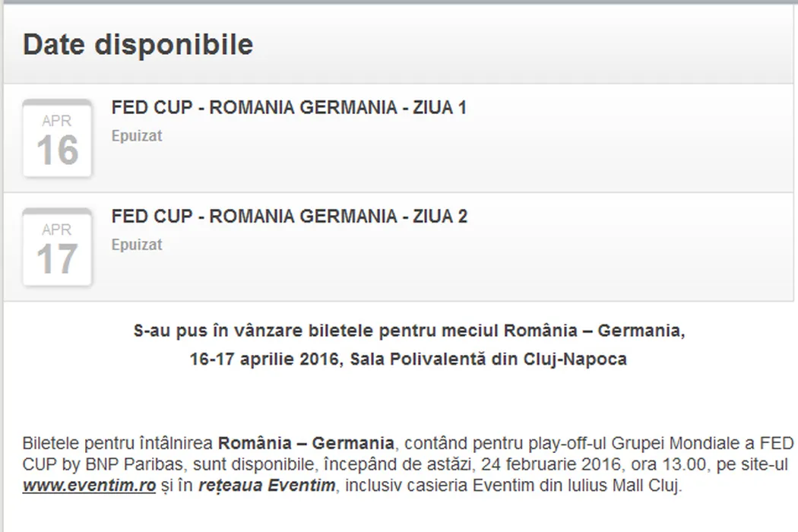Screen dimensions: 798x532
Task: Open FED CUP Romania Germania Ziua 1 event
Action: coord(289,108)
